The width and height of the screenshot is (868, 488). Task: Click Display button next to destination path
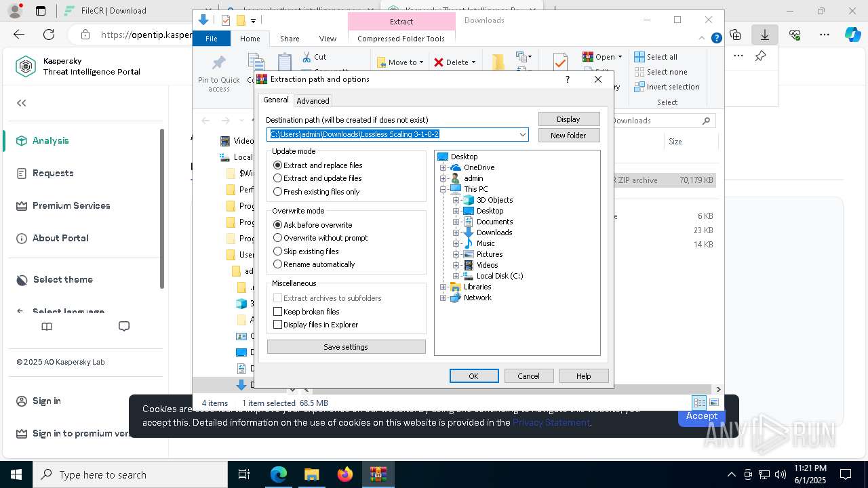point(568,119)
